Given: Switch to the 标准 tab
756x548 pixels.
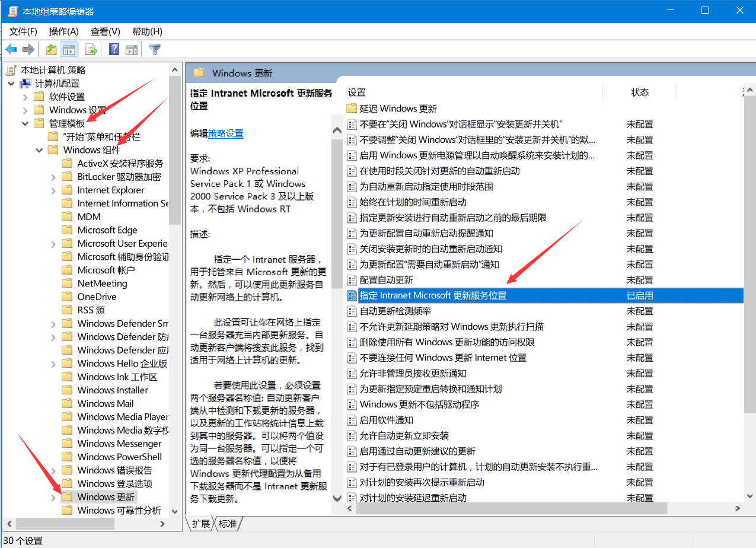Looking at the screenshot, I should point(228,524).
